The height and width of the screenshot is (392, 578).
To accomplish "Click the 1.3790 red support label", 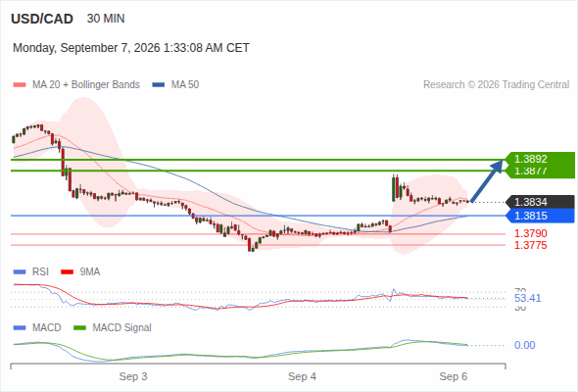I will [531, 233].
